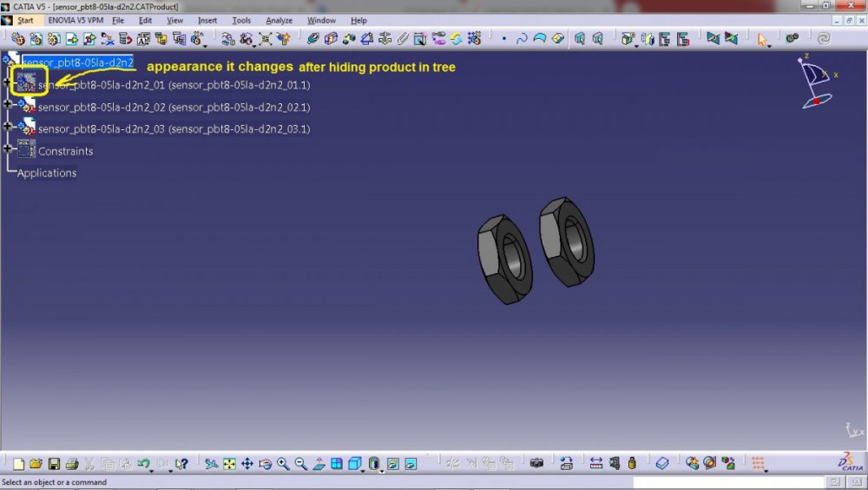Screen dimensions: 868x490
Task: Click the Print icon in bottom toolbar
Action: 72,464
